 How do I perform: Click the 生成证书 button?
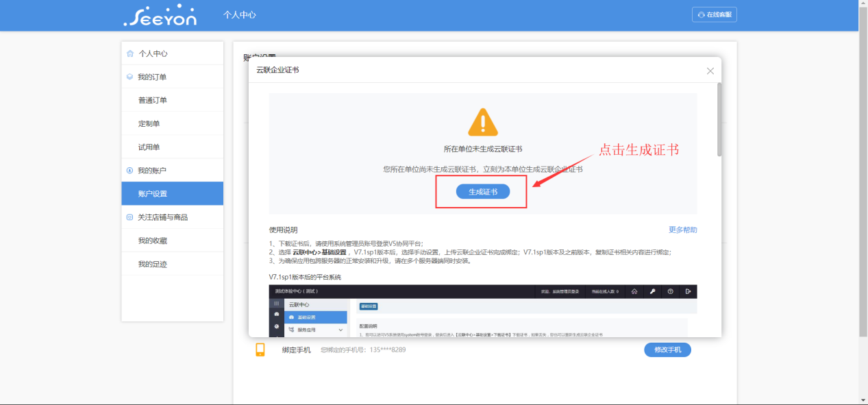(x=483, y=192)
